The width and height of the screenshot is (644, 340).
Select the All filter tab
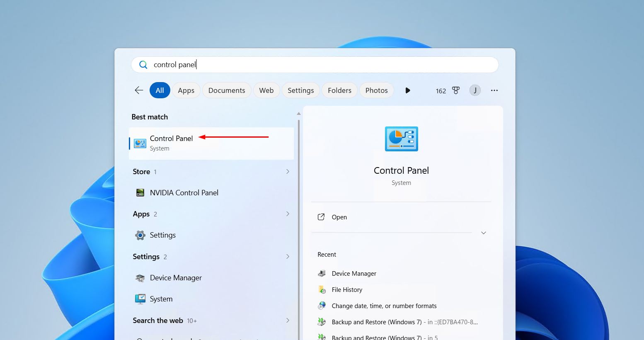coord(160,90)
